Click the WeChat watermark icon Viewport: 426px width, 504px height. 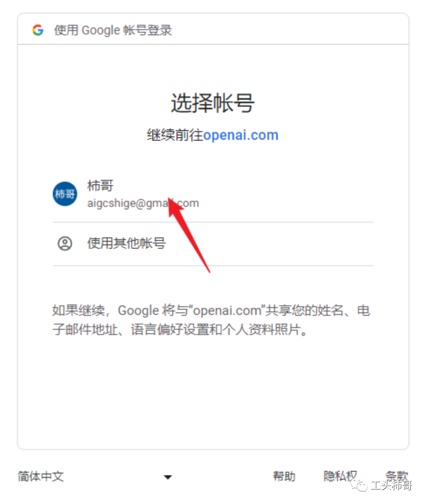click(359, 485)
